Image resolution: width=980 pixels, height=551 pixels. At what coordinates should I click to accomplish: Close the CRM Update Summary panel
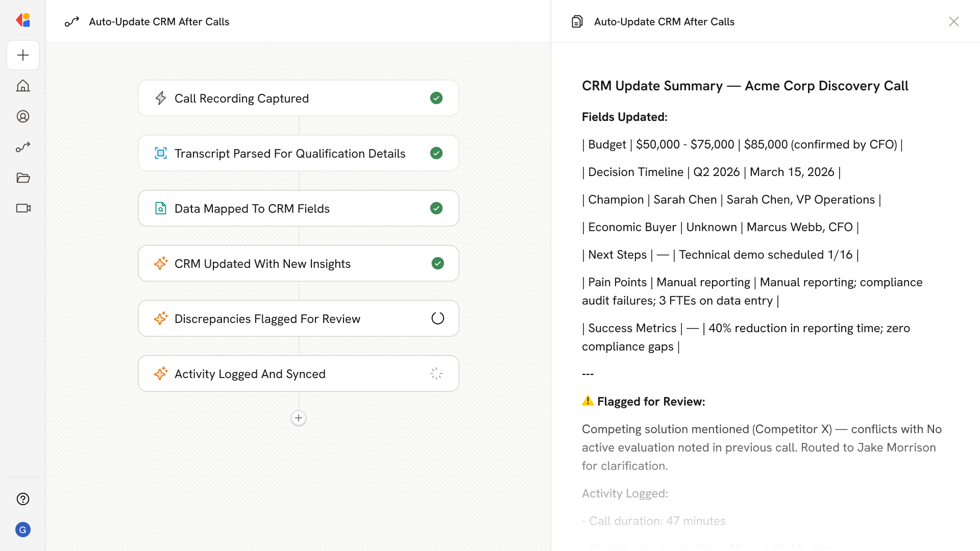click(x=954, y=21)
